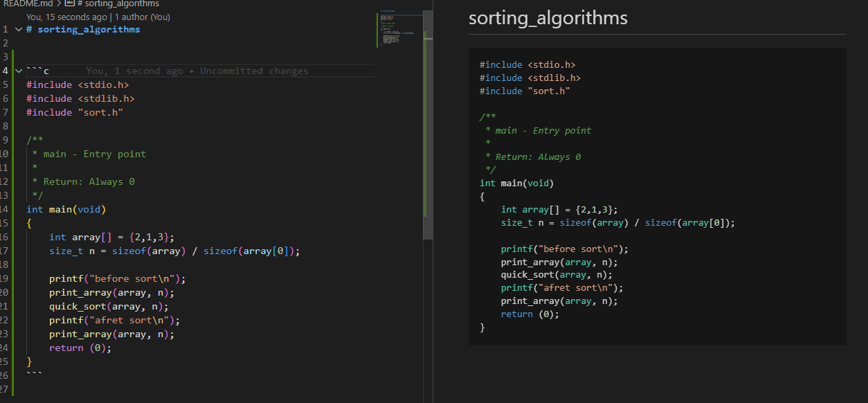
Task: Click 'return (0);' on editor line 24
Action: tap(80, 348)
